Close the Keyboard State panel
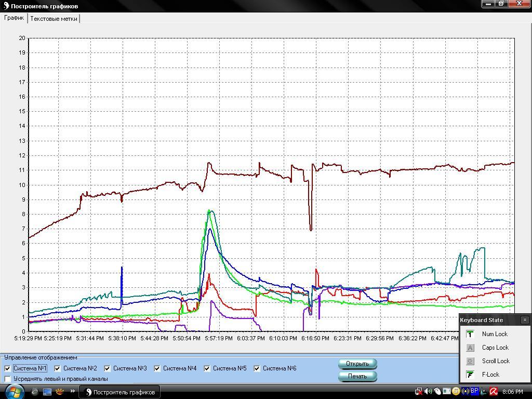 pos(525,320)
